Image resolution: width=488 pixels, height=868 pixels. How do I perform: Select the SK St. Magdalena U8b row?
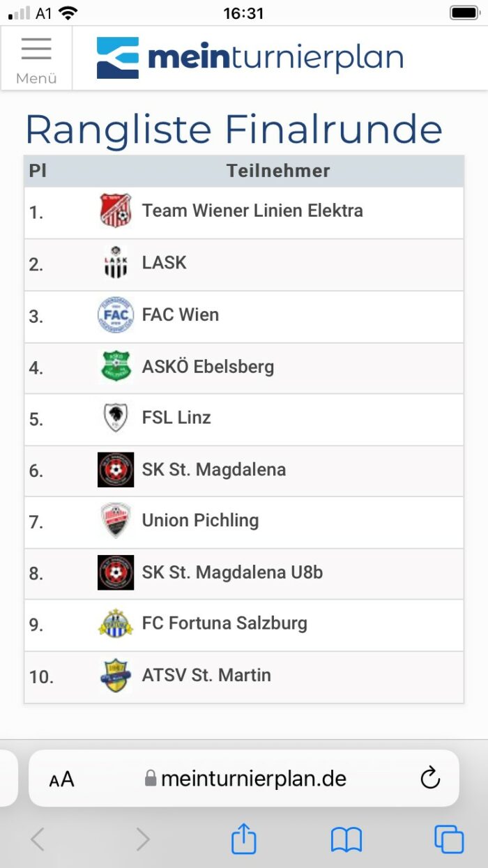point(244,574)
